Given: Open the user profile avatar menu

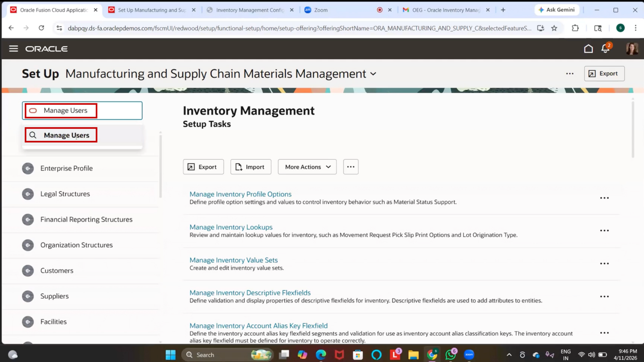Looking at the screenshot, I should click(632, 49).
